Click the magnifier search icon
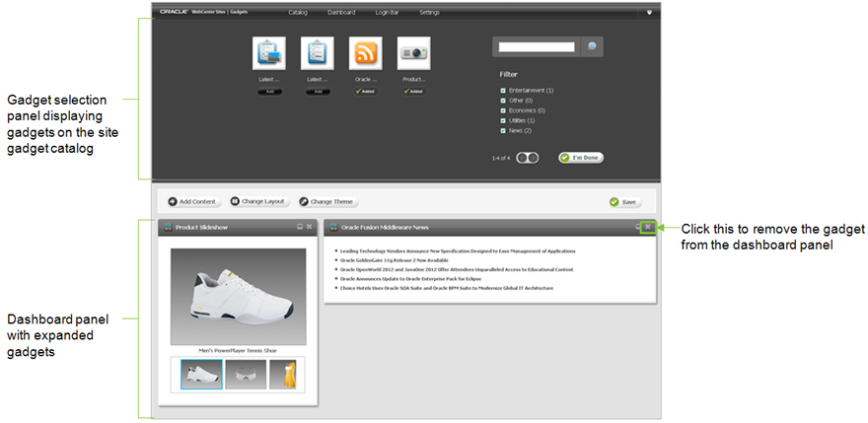 tap(592, 47)
